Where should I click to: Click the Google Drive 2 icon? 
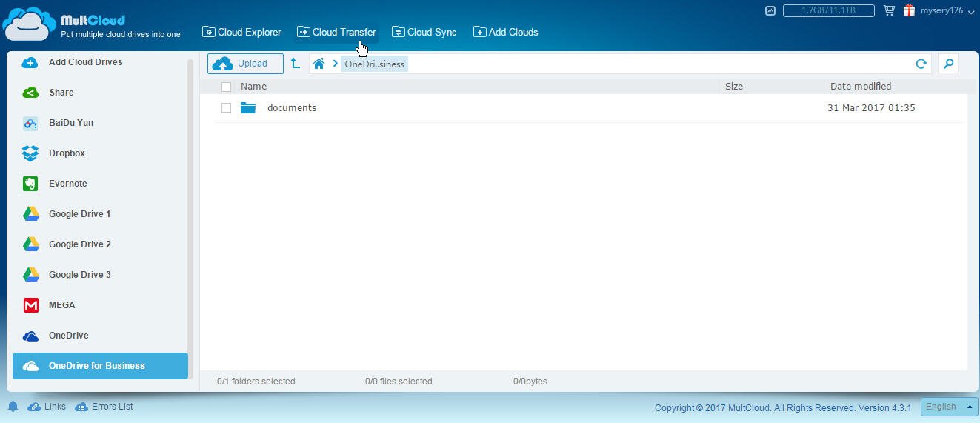(x=30, y=244)
